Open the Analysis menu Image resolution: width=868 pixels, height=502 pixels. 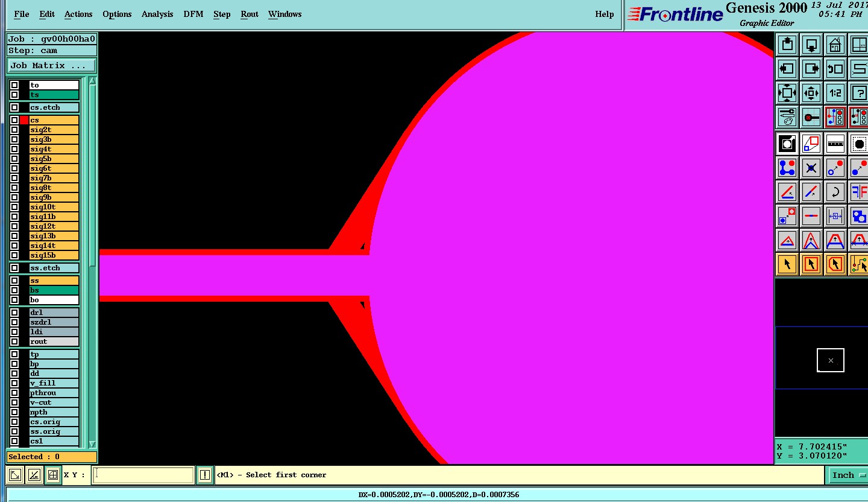(157, 14)
